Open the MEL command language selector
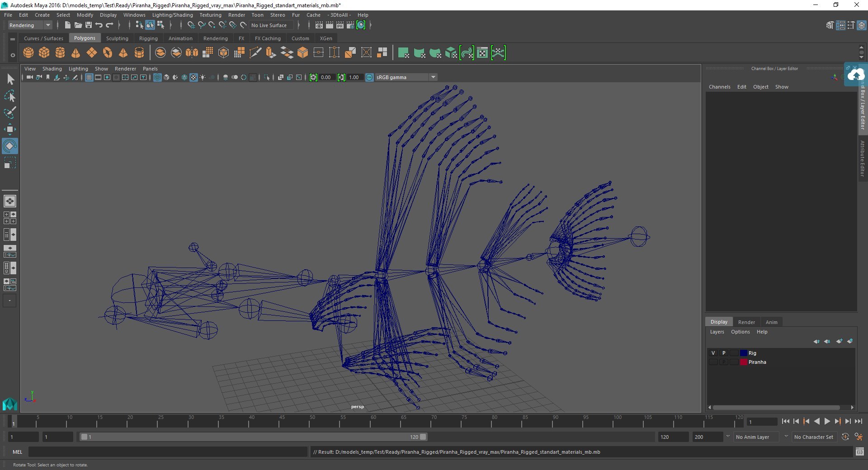Screen dimensions: 868x470 click(17, 452)
